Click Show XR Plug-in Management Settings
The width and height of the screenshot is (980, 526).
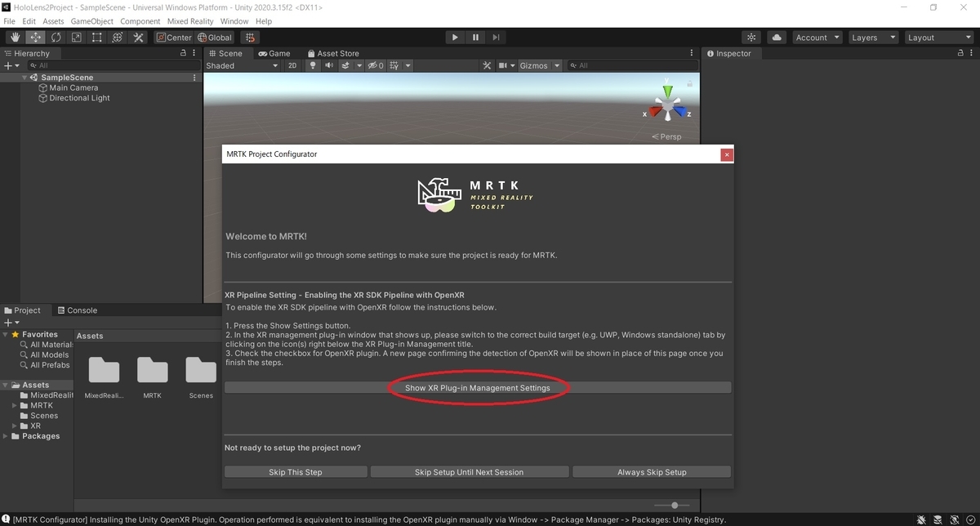click(478, 388)
